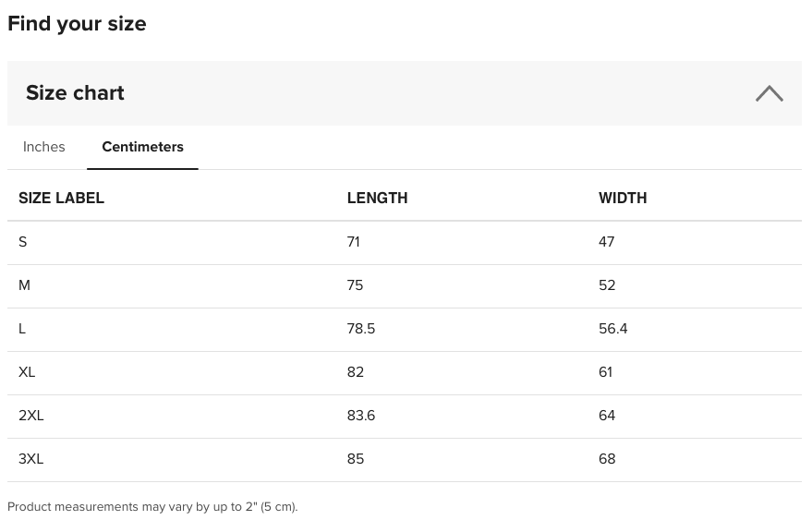Click the 71 length value for S
Screen dimensions: 812x532
click(x=354, y=242)
